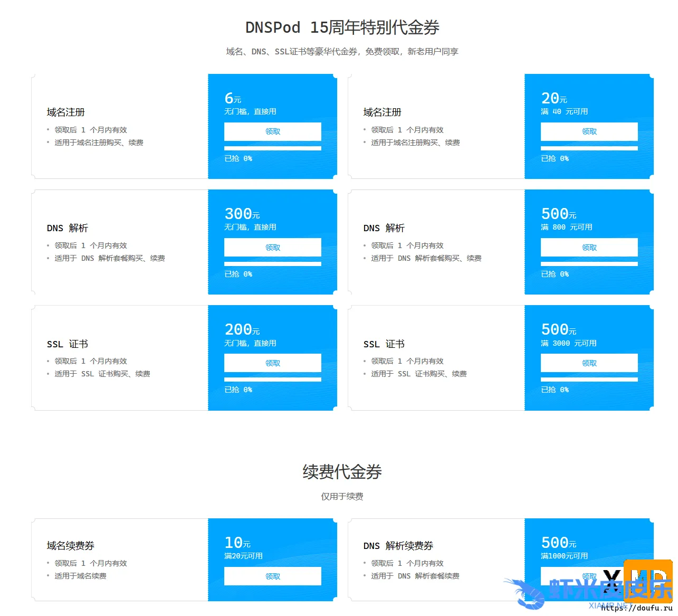Viewport: 678px width, 616px height.
Task: Click '200元' amount text
Action: pyautogui.click(x=242, y=330)
